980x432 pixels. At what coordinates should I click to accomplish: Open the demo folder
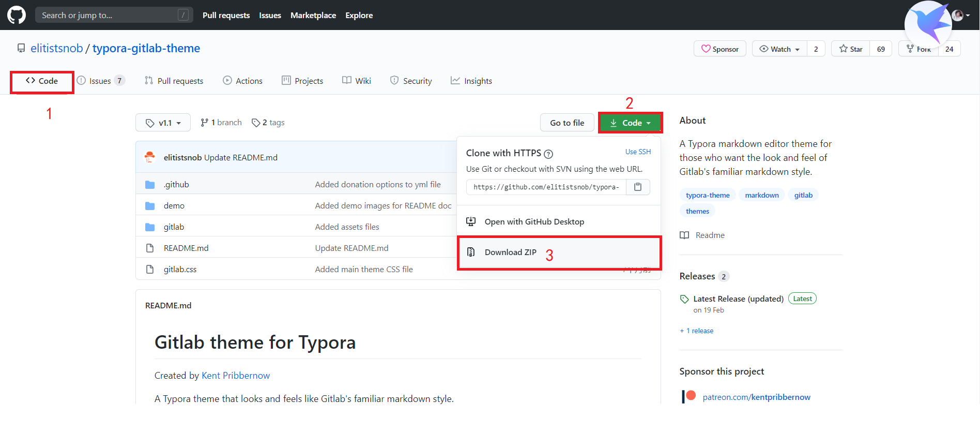[174, 205]
